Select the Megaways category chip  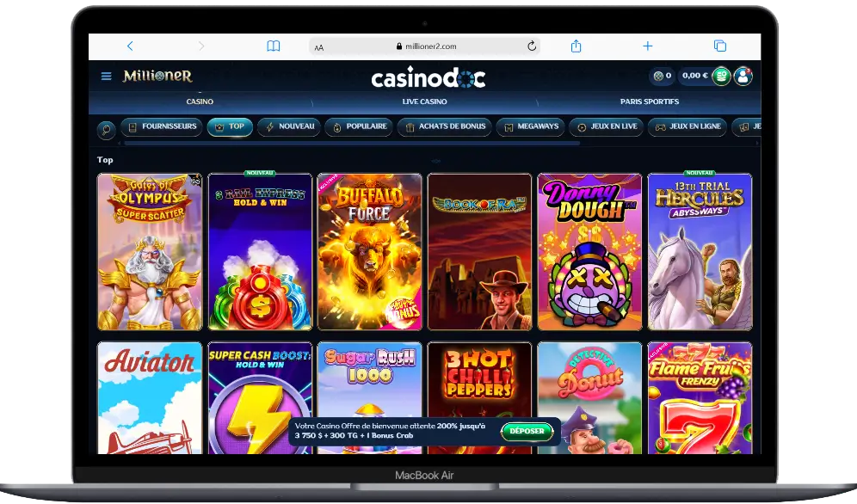531,126
